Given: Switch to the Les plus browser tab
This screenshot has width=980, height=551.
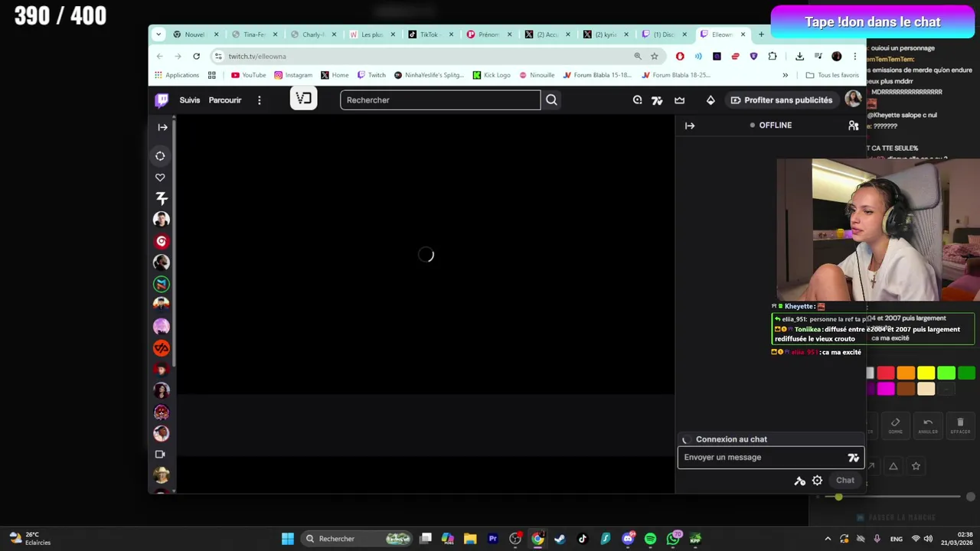Looking at the screenshot, I should 371,34.
